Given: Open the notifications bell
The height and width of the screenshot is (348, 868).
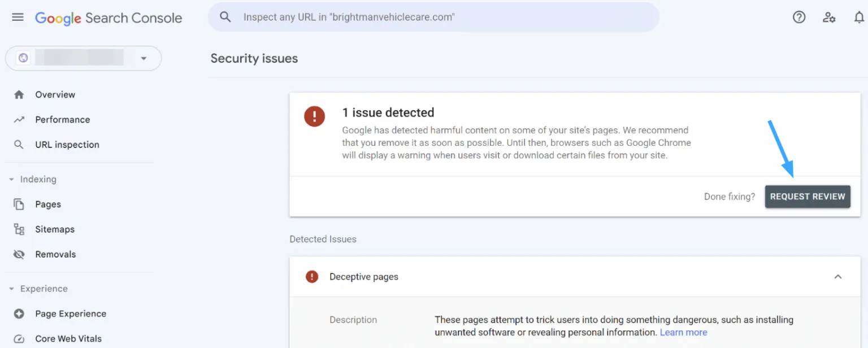Looking at the screenshot, I should tap(858, 17).
